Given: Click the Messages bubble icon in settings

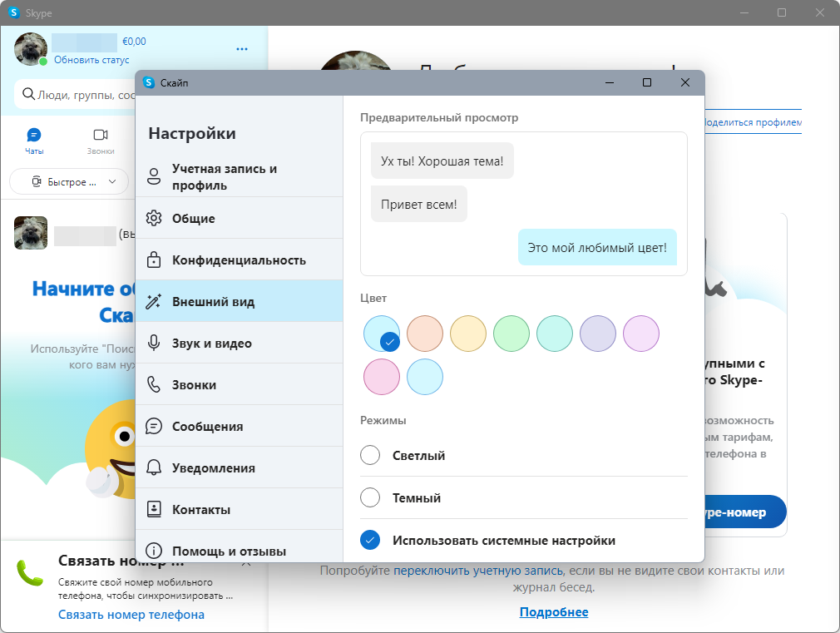Looking at the screenshot, I should point(154,426).
